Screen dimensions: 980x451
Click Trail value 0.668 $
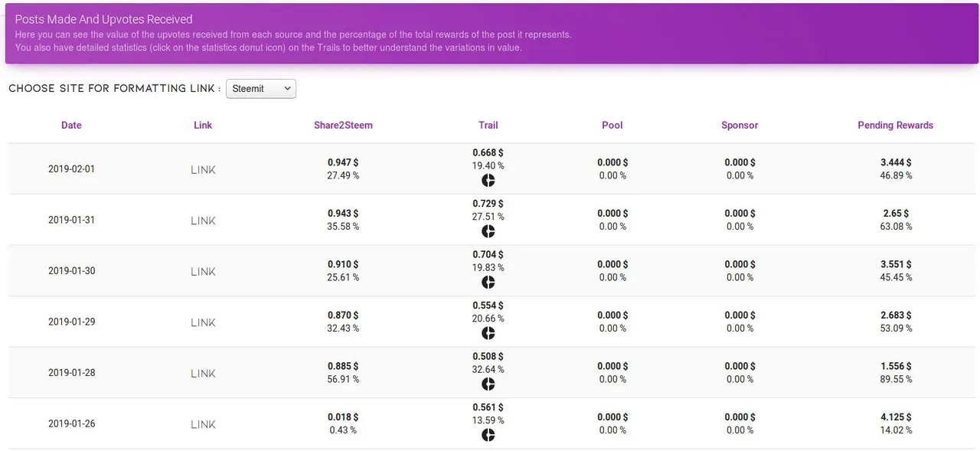(x=488, y=152)
